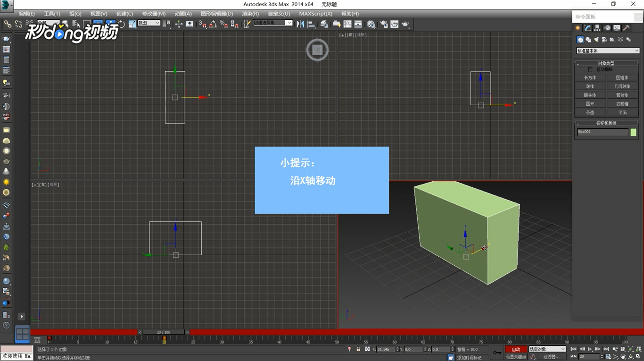The image size is (644, 361).
Task: Toggle the 自动 auto key button
Action: pos(516,349)
